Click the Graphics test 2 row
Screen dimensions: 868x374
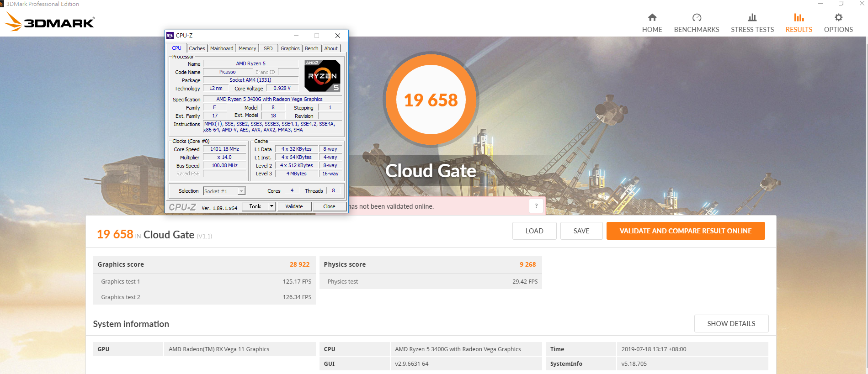tap(204, 297)
